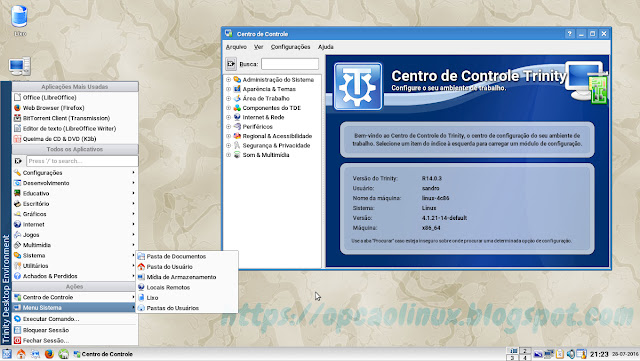The height and width of the screenshot is (361, 640).
Task: Switch to virtual desktop 2
Action: pyautogui.click(x=525, y=351)
